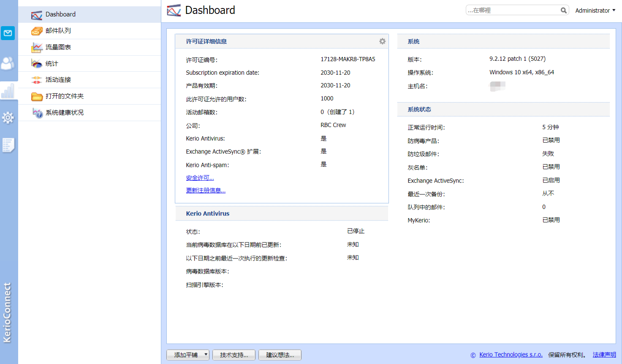The height and width of the screenshot is (364, 622).
Task: Click the MyKerio status label
Action: (x=418, y=220)
